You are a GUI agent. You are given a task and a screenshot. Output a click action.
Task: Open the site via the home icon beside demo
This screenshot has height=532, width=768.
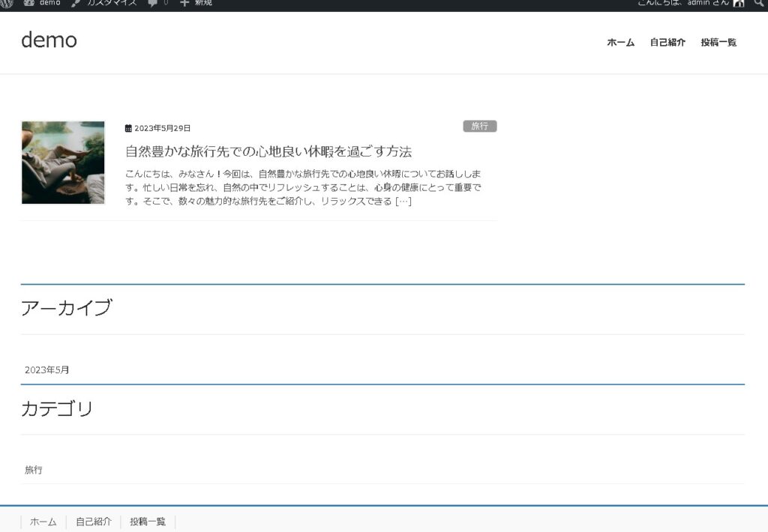click(28, 3)
